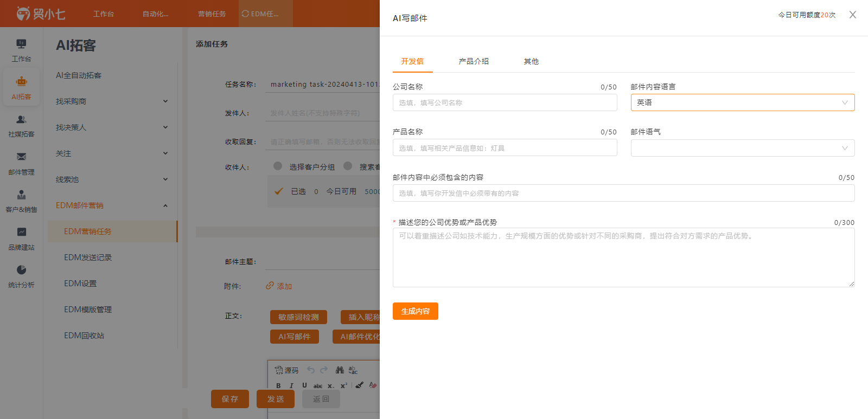868x419 pixels.
Task: Switch to the 其他 tab
Action: [531, 61]
